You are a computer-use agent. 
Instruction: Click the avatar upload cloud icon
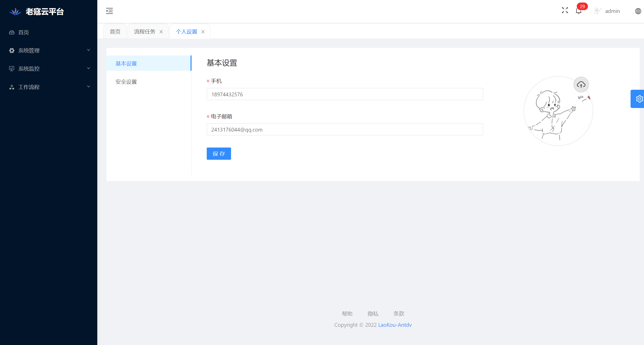[581, 85]
